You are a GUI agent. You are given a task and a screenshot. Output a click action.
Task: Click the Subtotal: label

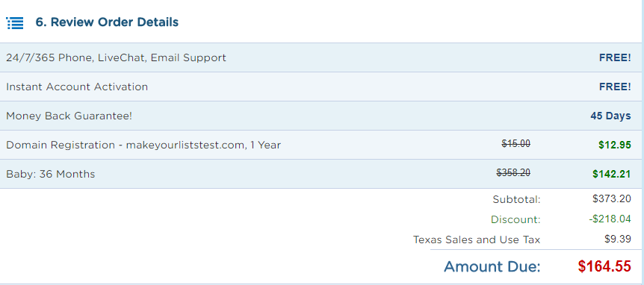517,200
